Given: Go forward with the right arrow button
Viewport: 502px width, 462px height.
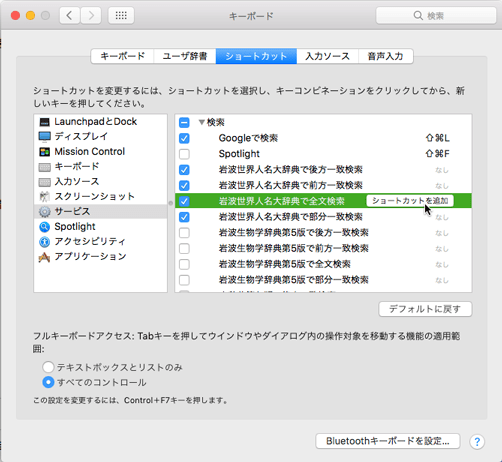Looking at the screenshot, I should pyautogui.click(x=91, y=16).
